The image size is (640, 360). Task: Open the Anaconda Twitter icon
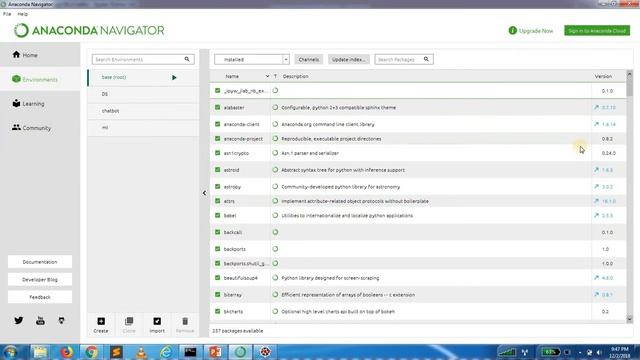pos(19,320)
